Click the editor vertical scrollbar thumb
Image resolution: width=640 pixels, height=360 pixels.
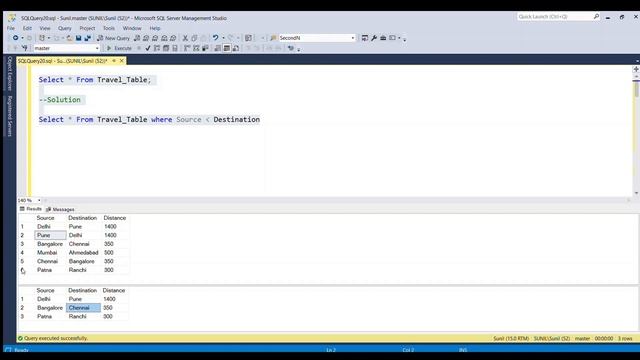(636, 88)
